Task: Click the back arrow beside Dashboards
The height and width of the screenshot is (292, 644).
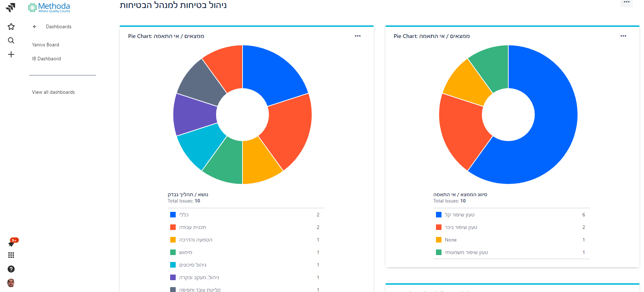Action: point(35,26)
